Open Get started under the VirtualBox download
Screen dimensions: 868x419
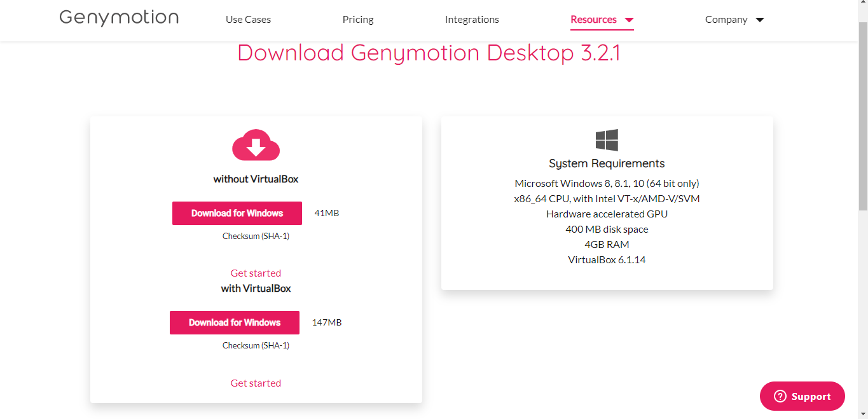pyautogui.click(x=256, y=382)
